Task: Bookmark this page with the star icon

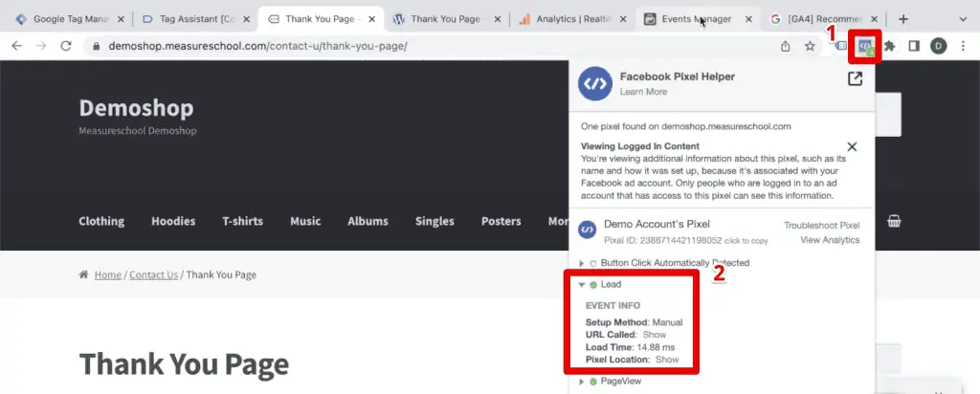Action: click(810, 46)
